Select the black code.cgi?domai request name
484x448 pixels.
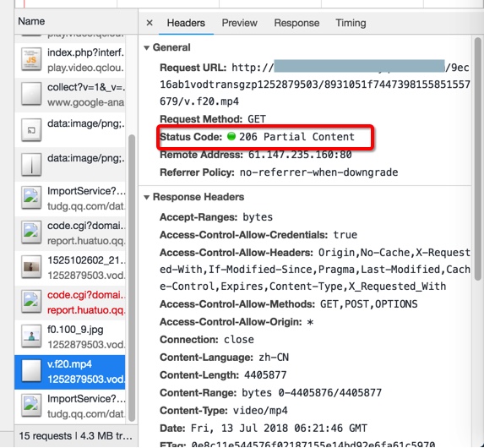(x=86, y=226)
